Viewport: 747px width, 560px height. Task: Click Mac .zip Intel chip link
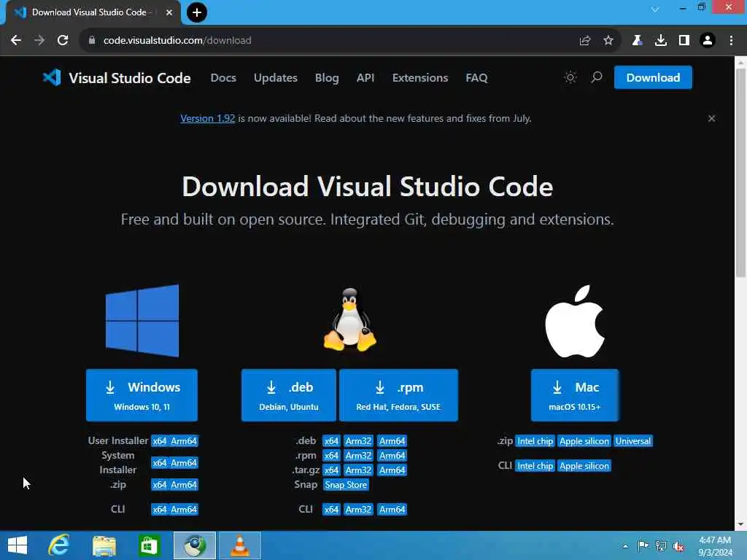tap(535, 441)
